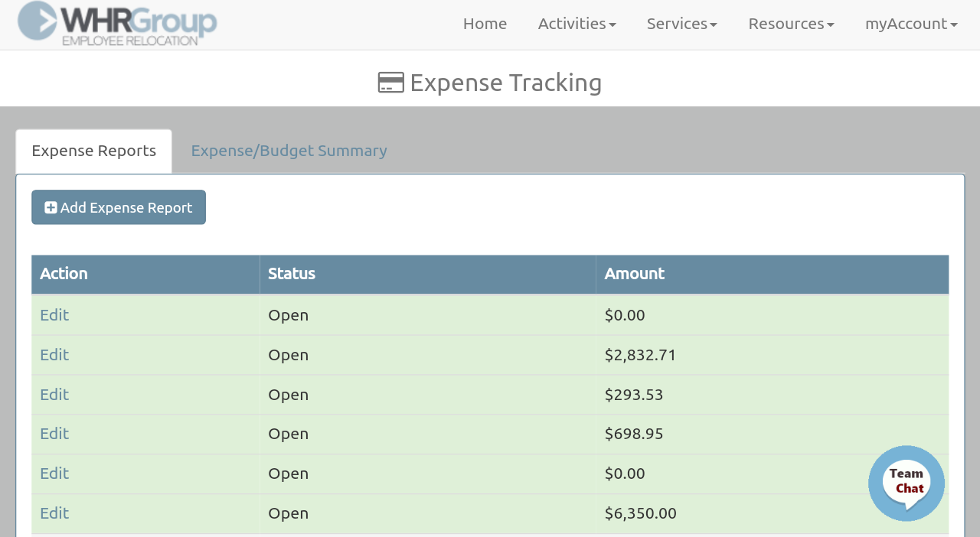Open the Resources dropdown menu
Image resolution: width=980 pixels, height=537 pixels.
(791, 24)
